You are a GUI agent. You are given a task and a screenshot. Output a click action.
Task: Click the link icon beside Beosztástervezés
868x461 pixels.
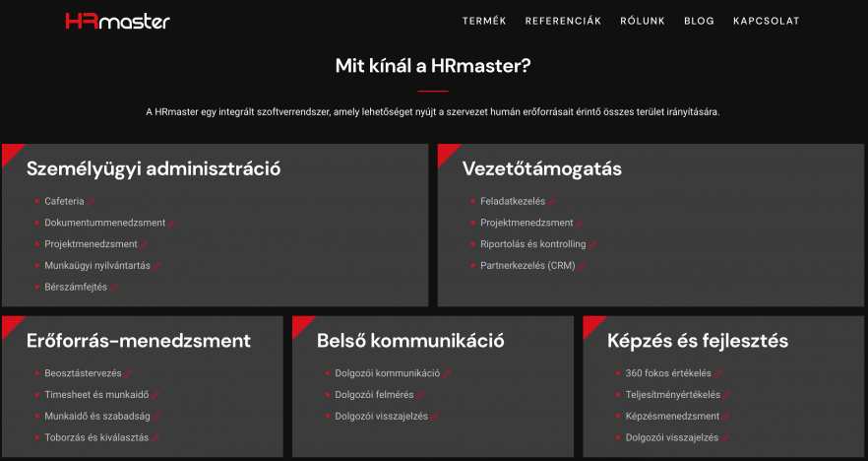click(128, 374)
